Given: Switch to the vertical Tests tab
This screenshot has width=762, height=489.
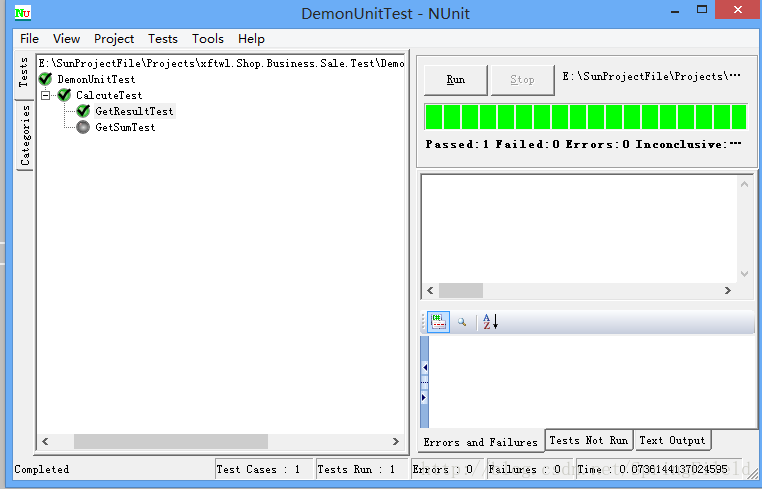Looking at the screenshot, I should point(24,73).
